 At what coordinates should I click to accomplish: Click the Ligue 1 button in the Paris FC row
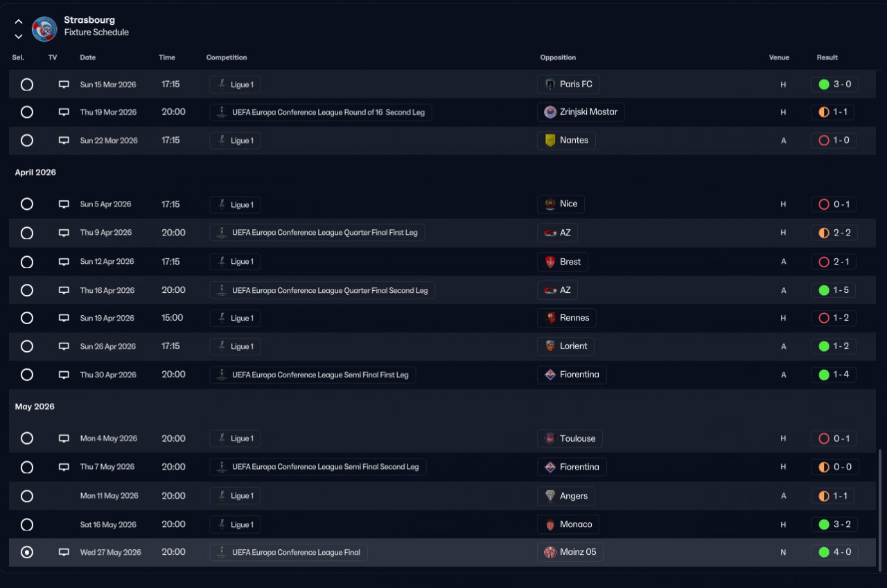tap(235, 84)
